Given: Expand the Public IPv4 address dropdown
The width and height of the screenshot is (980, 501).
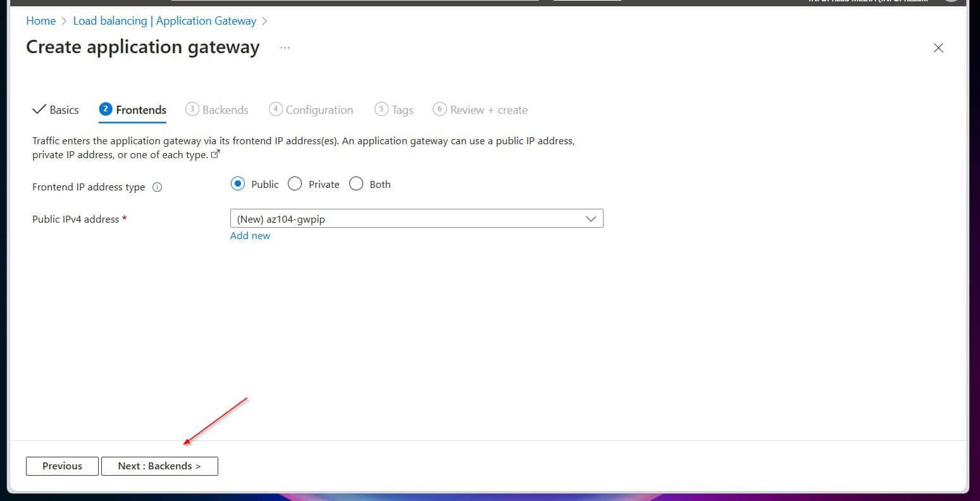Looking at the screenshot, I should tap(416, 219).
